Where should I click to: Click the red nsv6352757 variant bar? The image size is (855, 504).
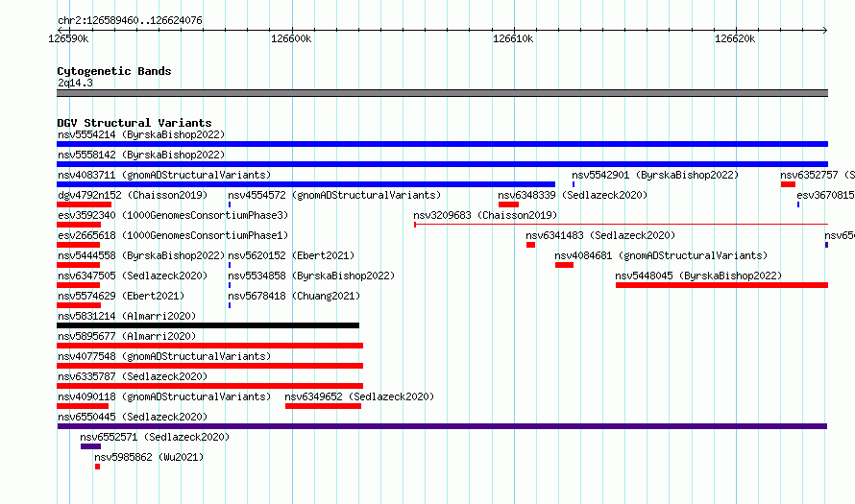pos(788,184)
